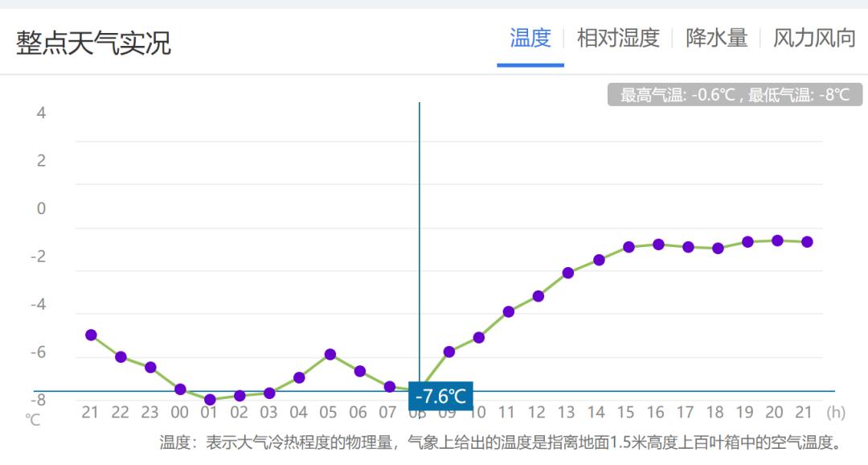Click the data point above hour 18

(718, 249)
